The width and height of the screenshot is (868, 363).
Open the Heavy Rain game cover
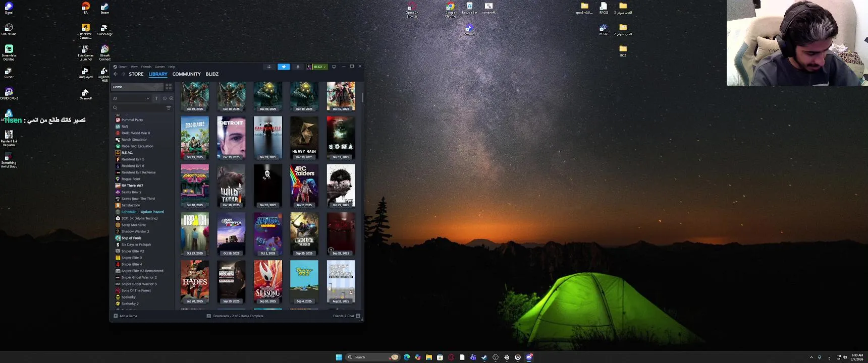tap(304, 138)
